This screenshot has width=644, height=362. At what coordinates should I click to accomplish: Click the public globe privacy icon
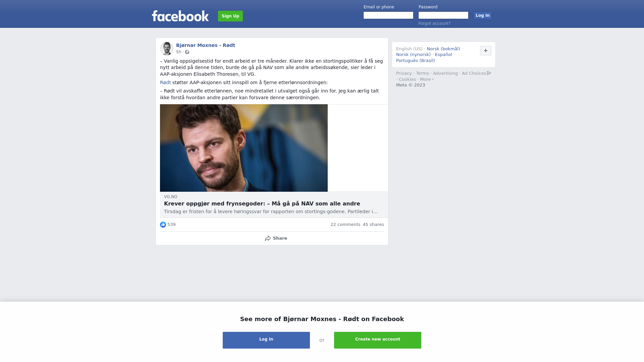(x=187, y=52)
